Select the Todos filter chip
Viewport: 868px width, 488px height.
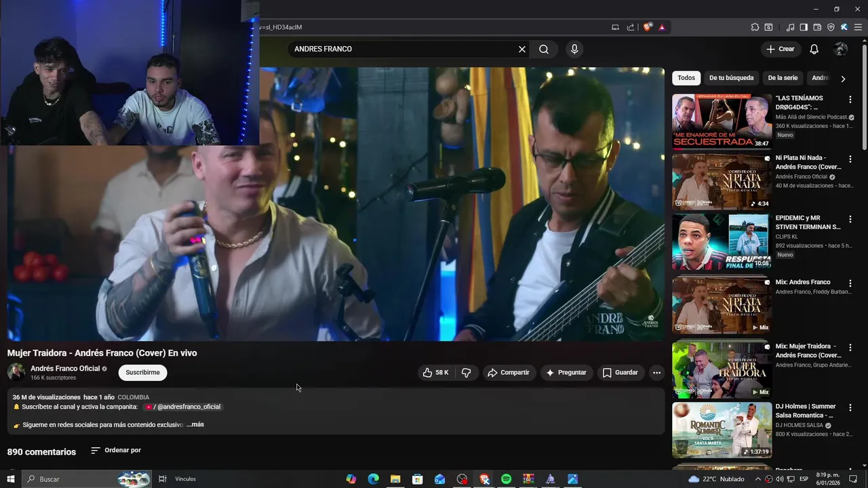(686, 78)
